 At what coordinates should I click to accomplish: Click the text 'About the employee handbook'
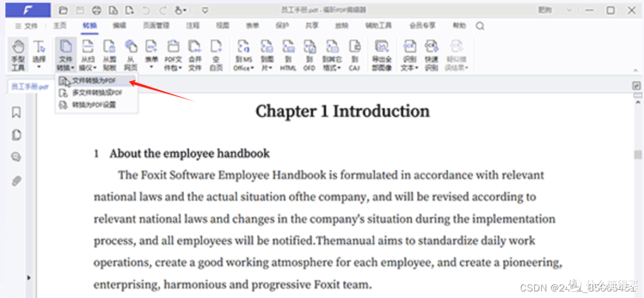190,153
